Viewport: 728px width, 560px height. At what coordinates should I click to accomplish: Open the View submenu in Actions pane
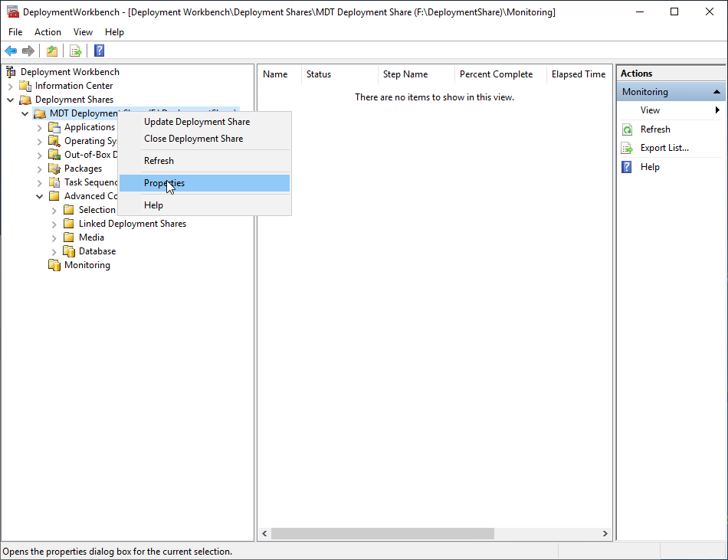click(x=650, y=110)
